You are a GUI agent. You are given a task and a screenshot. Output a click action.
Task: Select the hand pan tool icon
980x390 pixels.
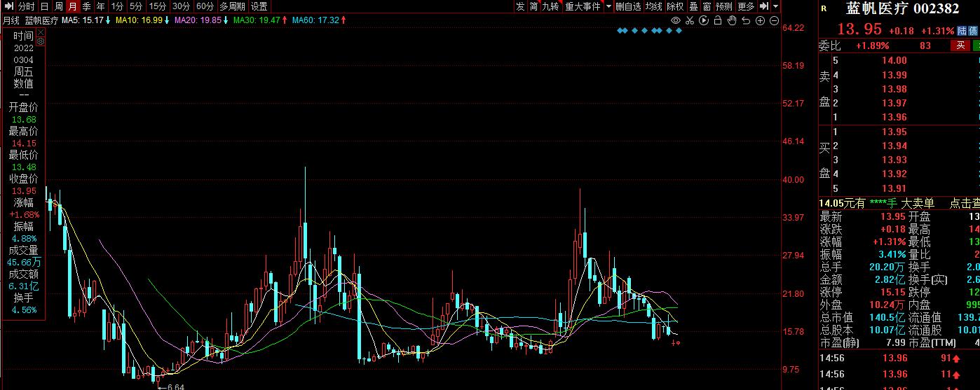(x=732, y=20)
